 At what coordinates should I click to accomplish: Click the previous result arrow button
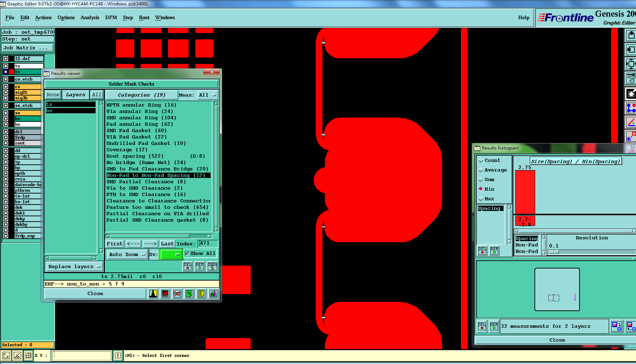coord(133,244)
